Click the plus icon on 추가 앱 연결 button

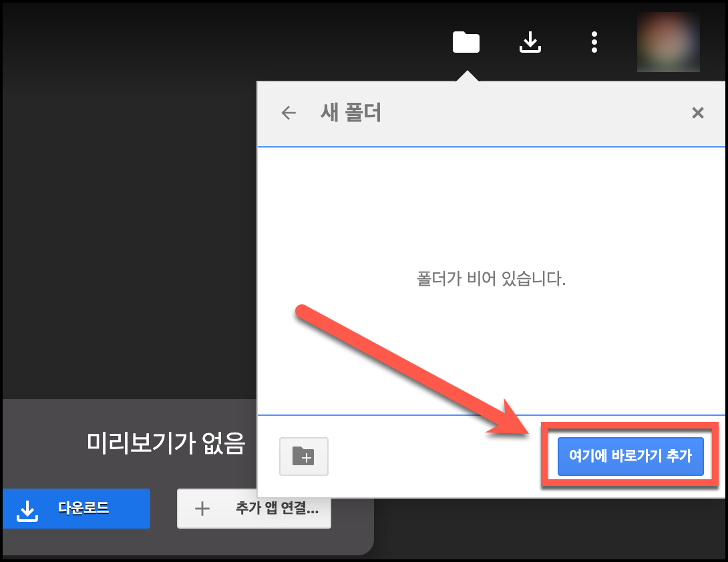(201, 509)
